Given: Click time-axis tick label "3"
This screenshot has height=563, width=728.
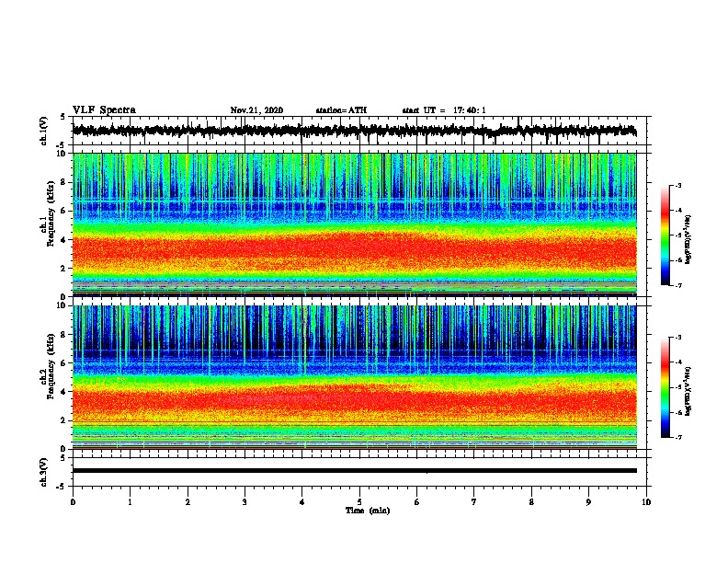Looking at the screenshot, I should 245,501.
